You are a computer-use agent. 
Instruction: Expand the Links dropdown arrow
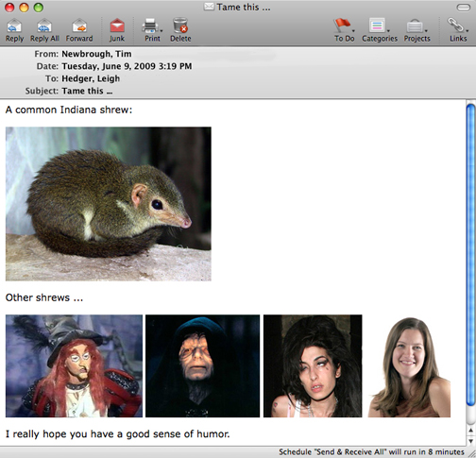click(467, 31)
